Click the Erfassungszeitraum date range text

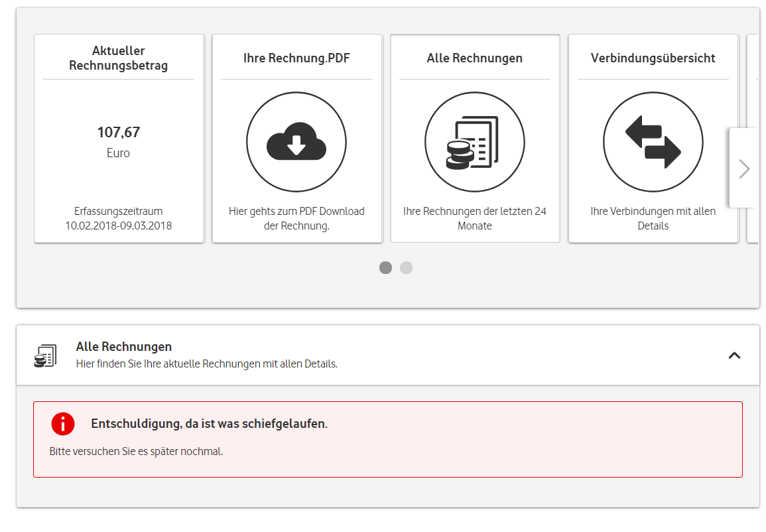point(119,218)
